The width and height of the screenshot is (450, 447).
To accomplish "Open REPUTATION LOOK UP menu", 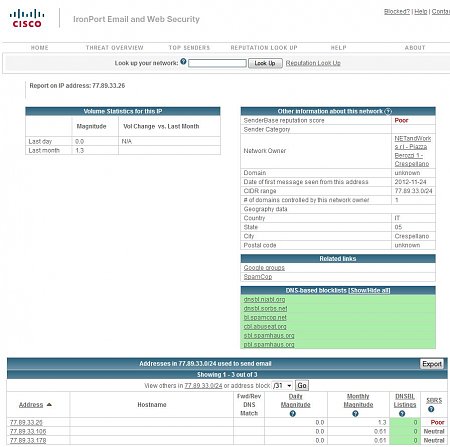I will (x=264, y=48).
